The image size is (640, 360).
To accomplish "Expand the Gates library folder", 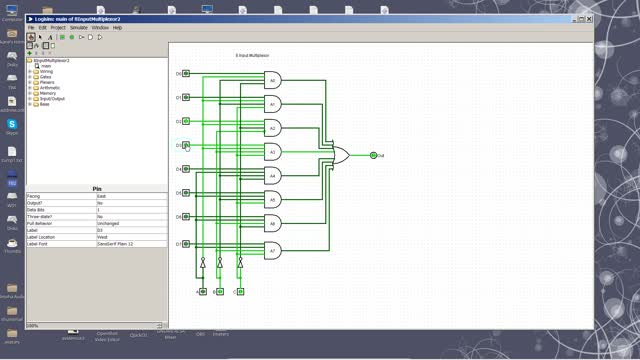I will coord(29,77).
